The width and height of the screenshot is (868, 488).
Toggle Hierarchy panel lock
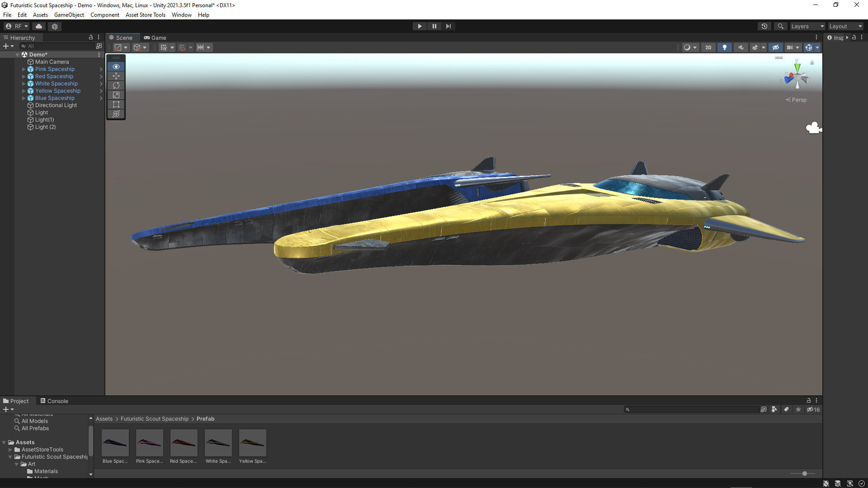pos(91,38)
